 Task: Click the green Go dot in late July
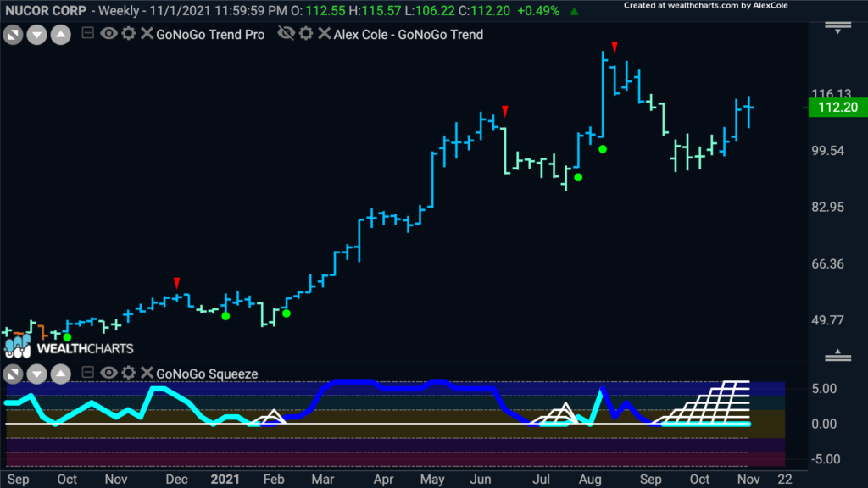point(578,177)
